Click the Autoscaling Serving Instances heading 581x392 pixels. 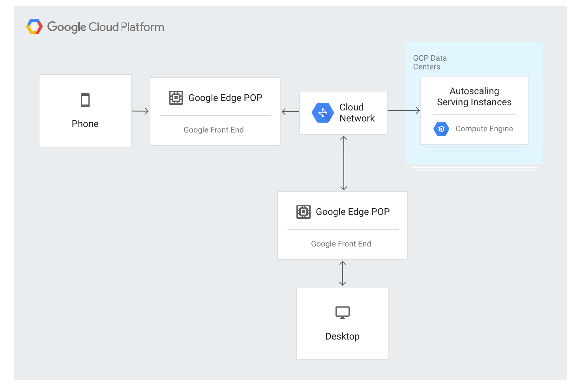point(474,97)
